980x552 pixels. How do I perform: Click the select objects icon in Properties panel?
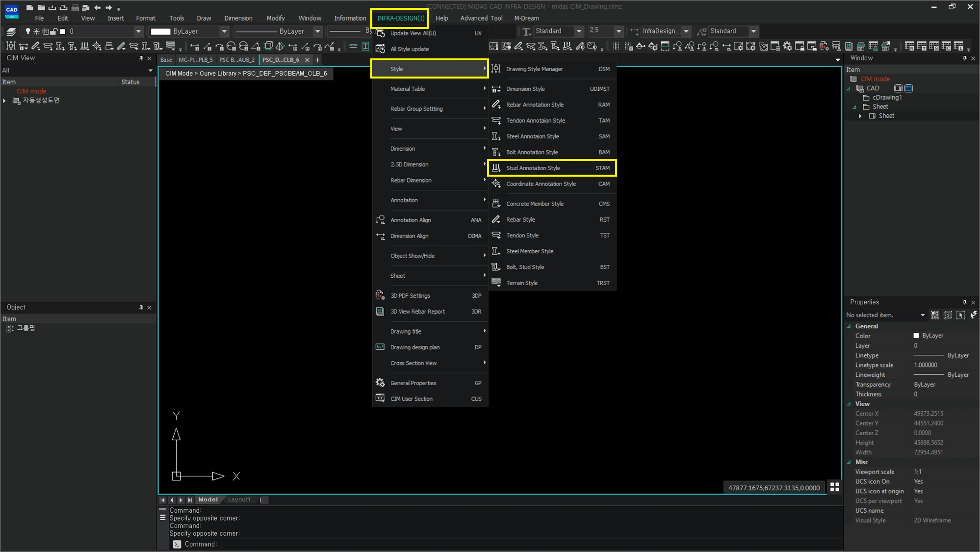click(x=960, y=315)
